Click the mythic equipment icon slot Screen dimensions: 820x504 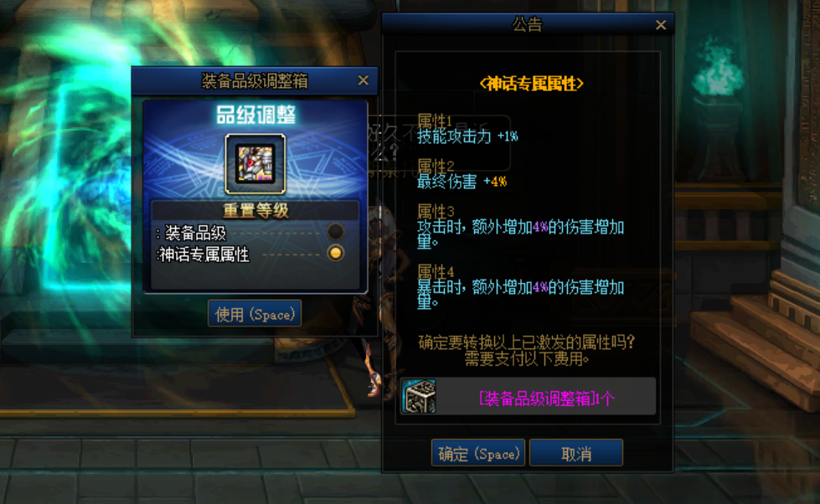coord(255,163)
